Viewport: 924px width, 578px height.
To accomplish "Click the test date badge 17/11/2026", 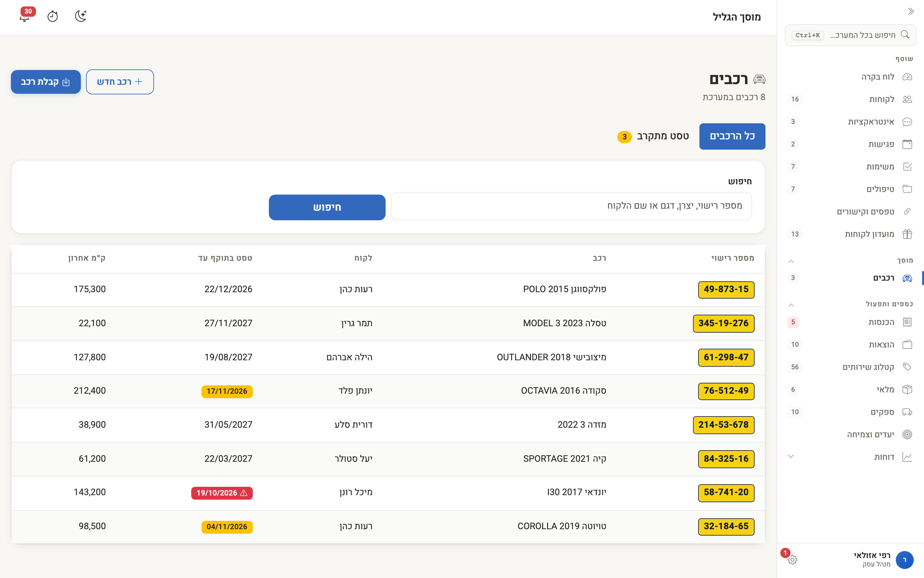I will tap(227, 391).
